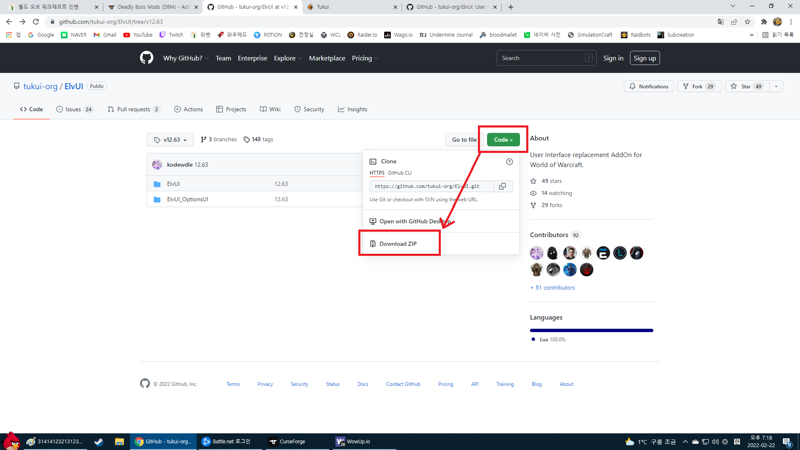Open the Gmail bookmark
800x450 pixels.
pyautogui.click(x=105, y=35)
